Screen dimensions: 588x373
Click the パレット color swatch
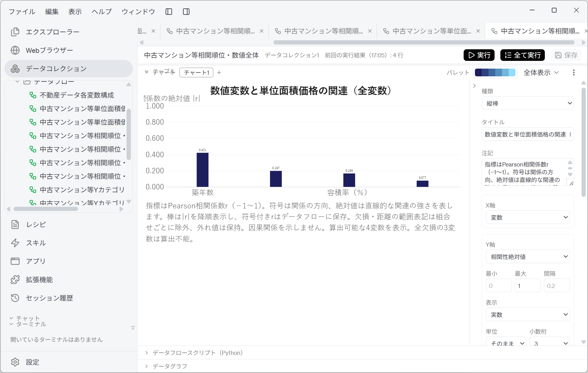[x=495, y=72]
